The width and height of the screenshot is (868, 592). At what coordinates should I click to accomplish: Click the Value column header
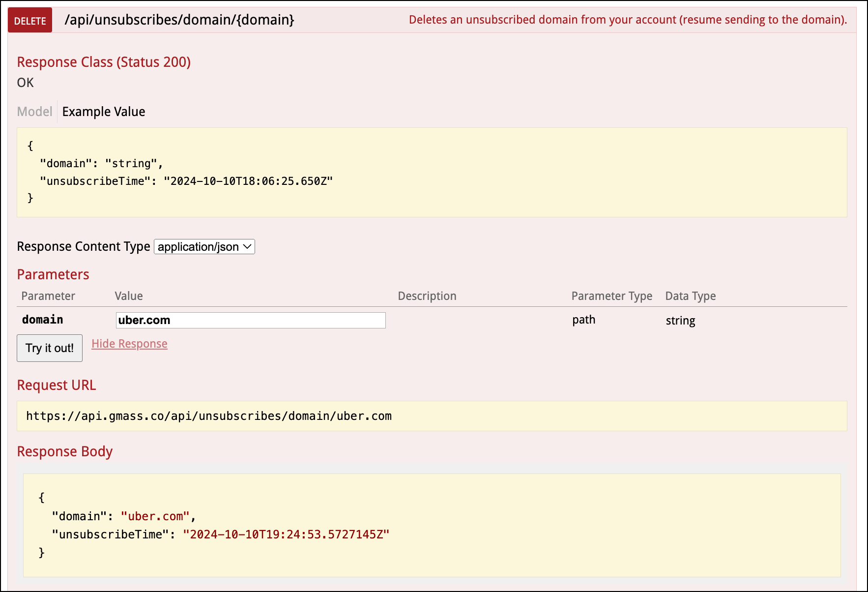click(129, 296)
